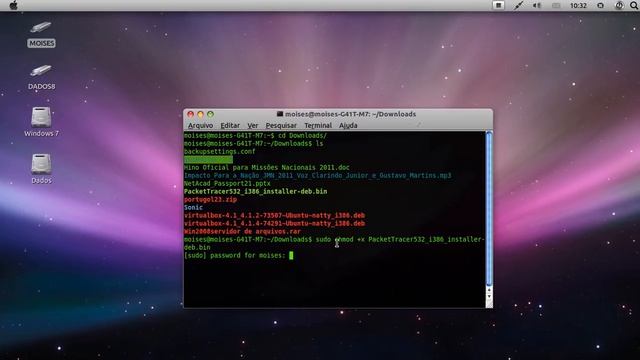Select the Windows 7 disk icon
The width and height of the screenshot is (640, 360).
click(41, 122)
